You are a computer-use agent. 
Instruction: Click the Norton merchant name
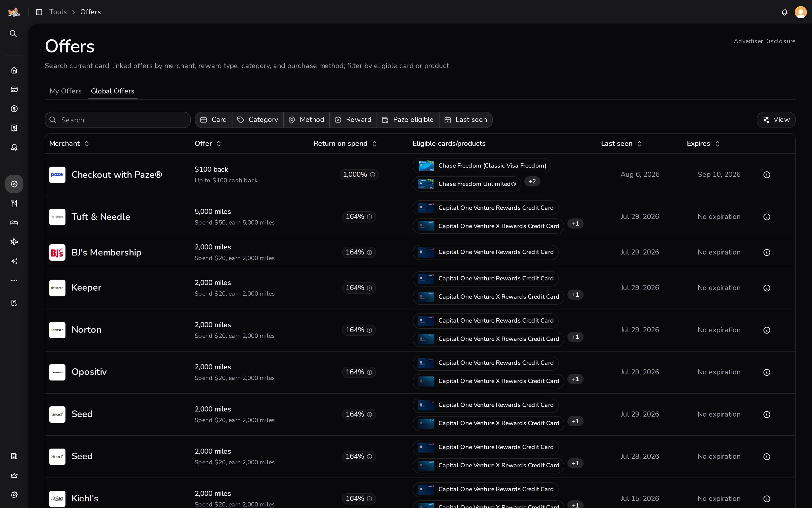pyautogui.click(x=87, y=330)
